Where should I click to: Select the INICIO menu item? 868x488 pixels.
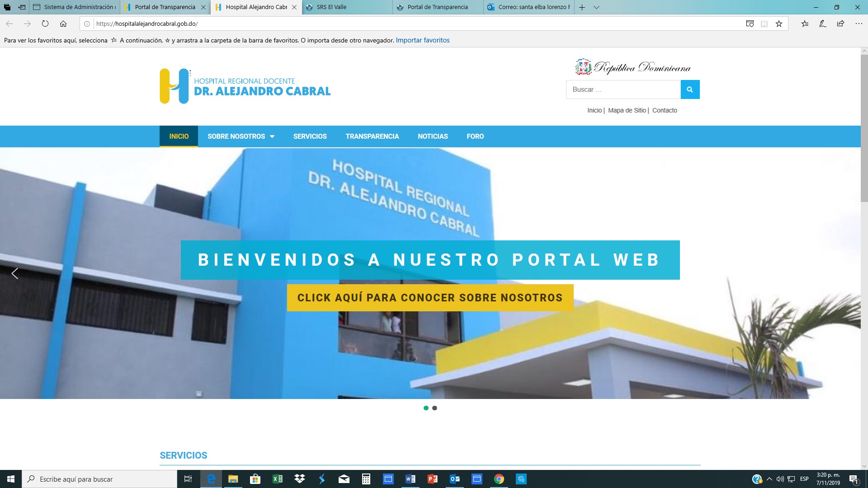[x=179, y=136]
